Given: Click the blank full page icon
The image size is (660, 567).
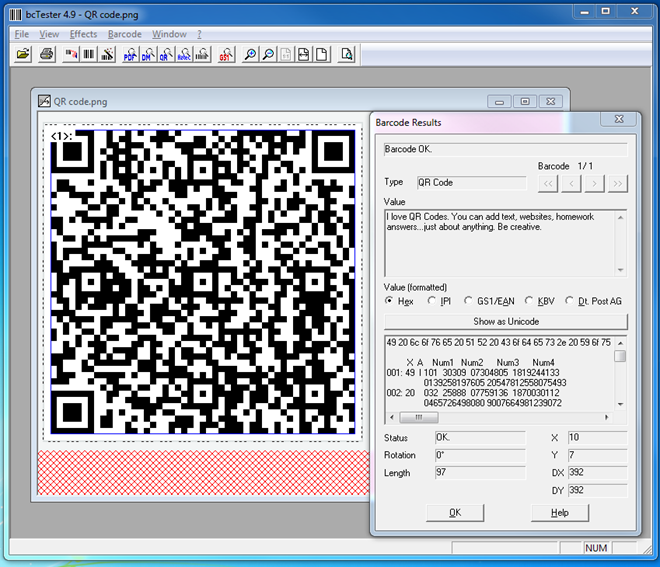Looking at the screenshot, I should [x=322, y=54].
